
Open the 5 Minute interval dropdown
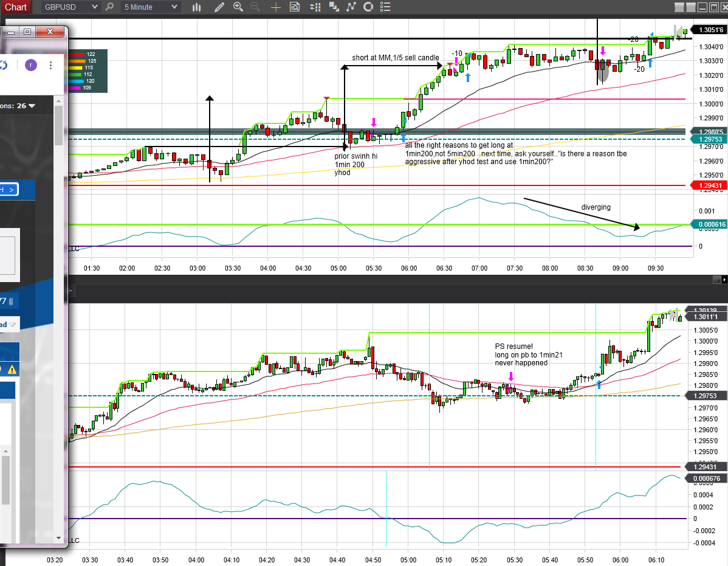(x=151, y=7)
